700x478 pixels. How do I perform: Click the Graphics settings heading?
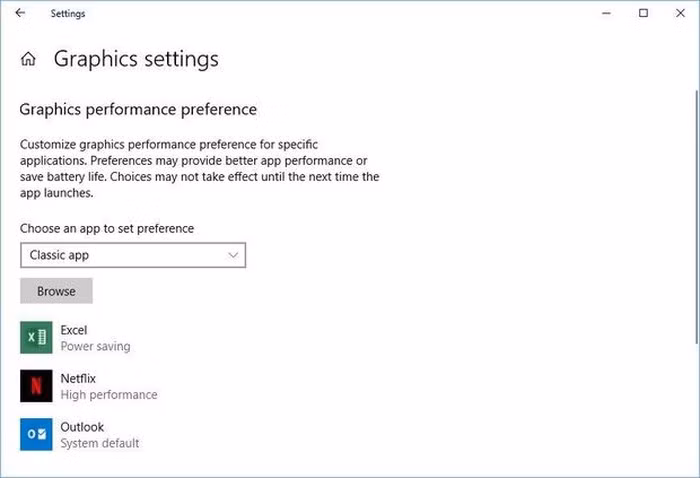pyautogui.click(x=136, y=59)
